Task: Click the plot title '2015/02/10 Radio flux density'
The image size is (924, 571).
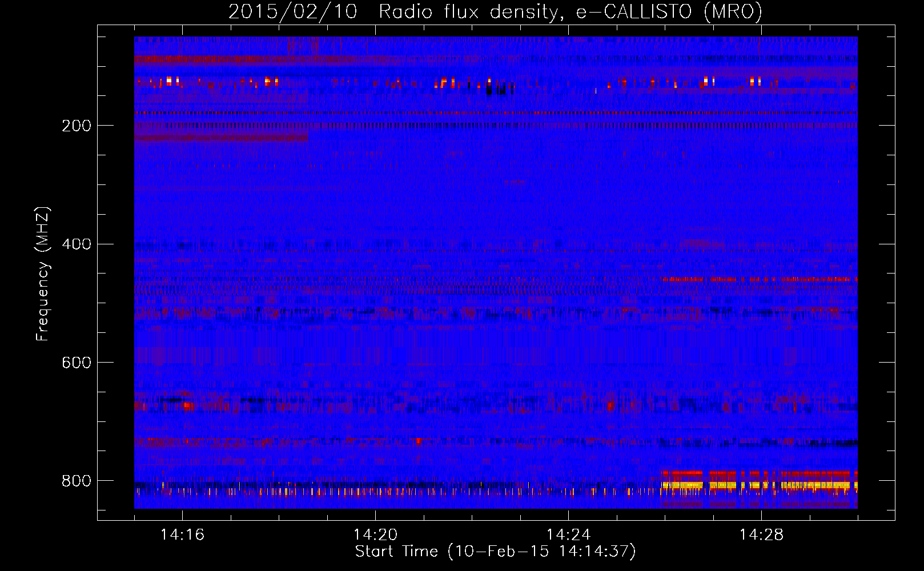Action: coord(393,11)
